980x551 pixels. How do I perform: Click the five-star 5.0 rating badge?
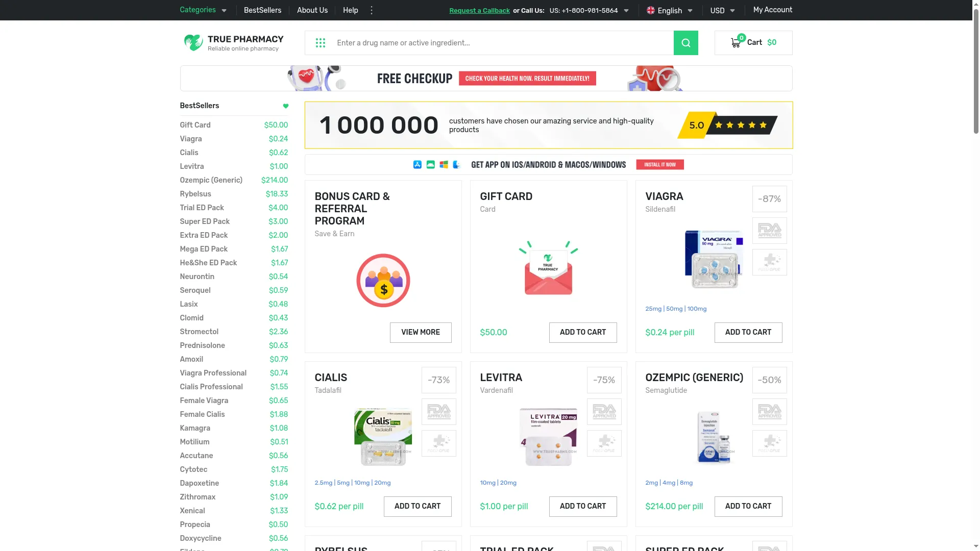click(727, 126)
